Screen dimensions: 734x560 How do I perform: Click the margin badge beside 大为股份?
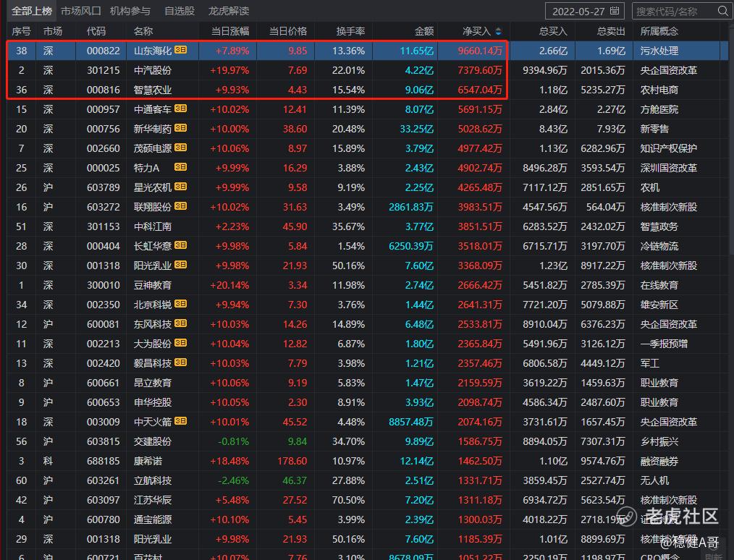181,343
